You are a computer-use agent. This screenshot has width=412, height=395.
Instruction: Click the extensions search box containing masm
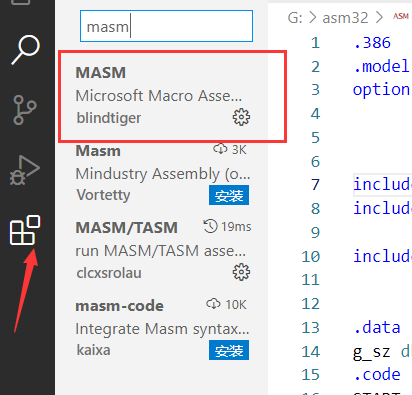pos(166,26)
